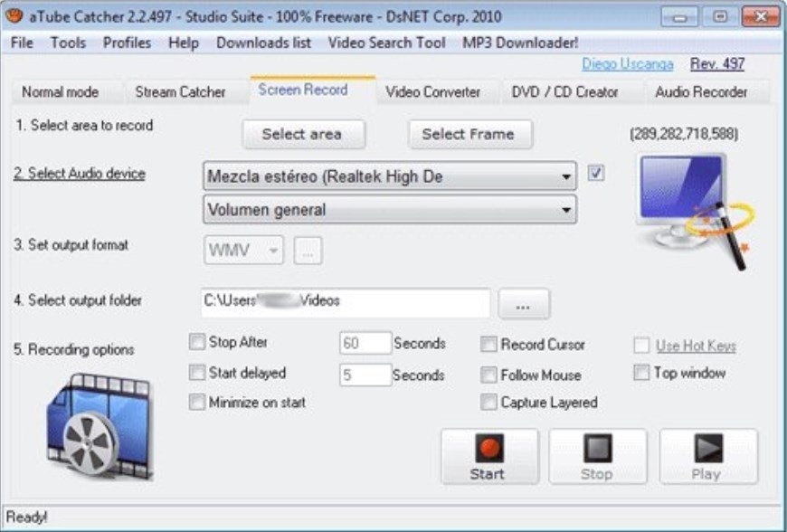Click the film reel recording options image

pos(100,427)
